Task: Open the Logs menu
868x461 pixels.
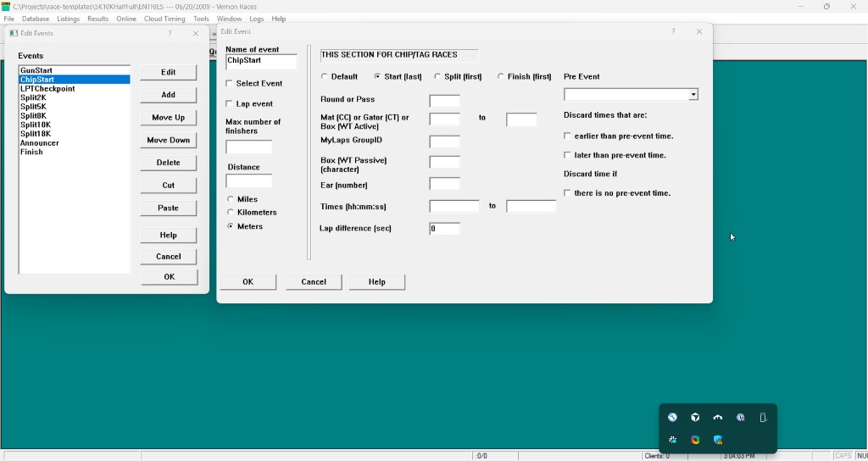Action: click(256, 19)
